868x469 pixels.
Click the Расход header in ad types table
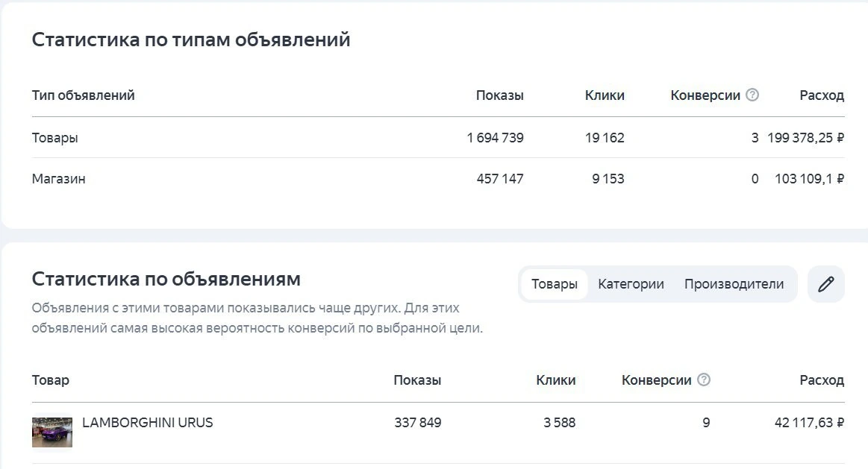click(x=822, y=95)
